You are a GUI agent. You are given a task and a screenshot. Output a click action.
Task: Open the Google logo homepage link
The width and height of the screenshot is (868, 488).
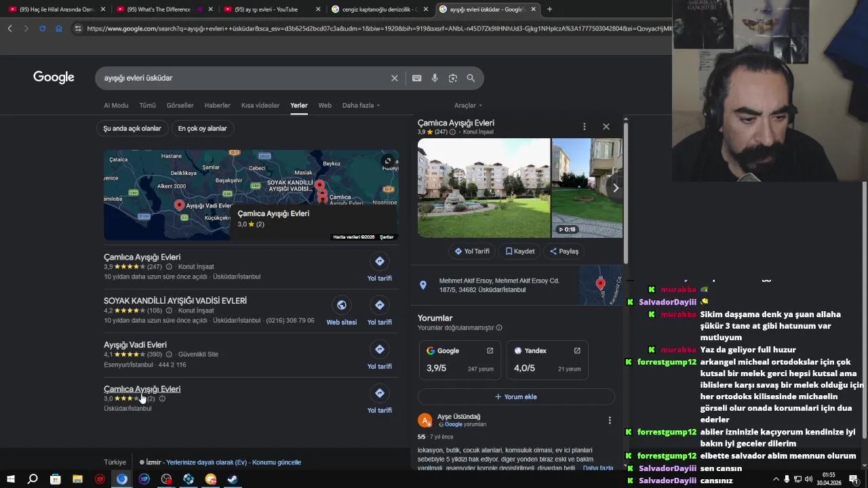(54, 77)
